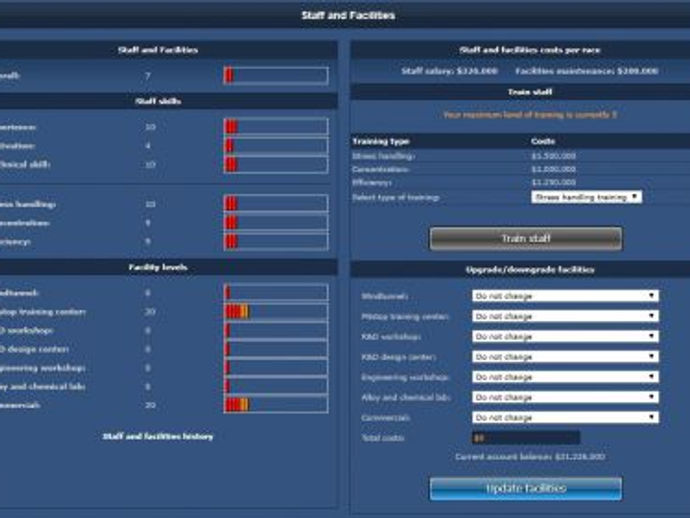Click the Stress handling training cost
690x518 pixels.
point(554,156)
